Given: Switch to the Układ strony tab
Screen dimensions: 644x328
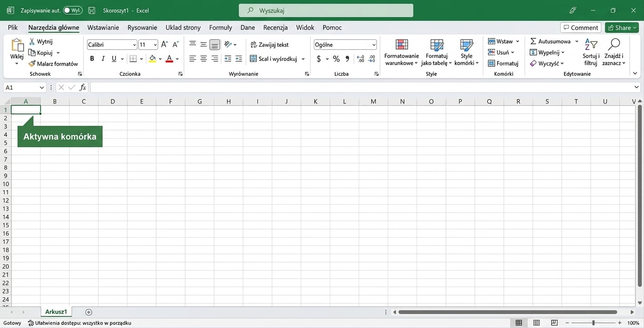Looking at the screenshot, I should pyautogui.click(x=183, y=28).
